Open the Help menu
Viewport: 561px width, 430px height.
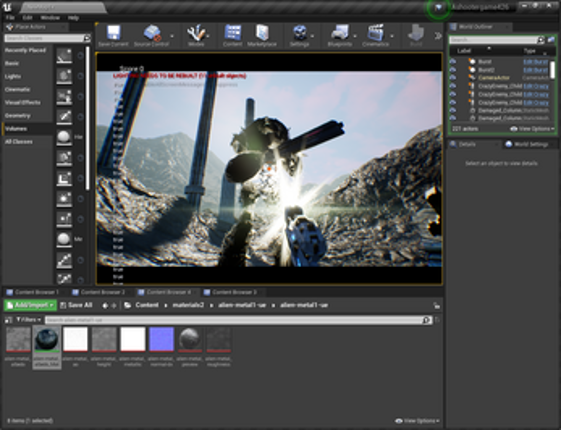pos(73,18)
